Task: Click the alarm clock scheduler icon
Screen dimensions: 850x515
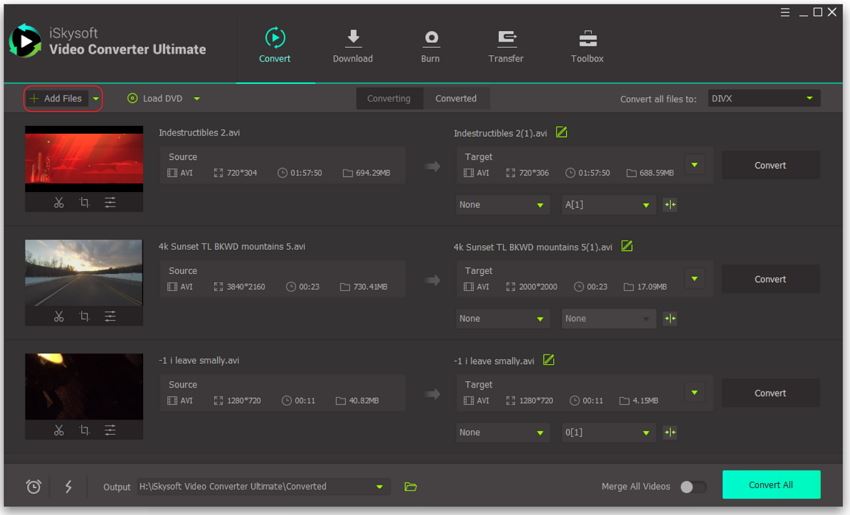Action: tap(33, 487)
